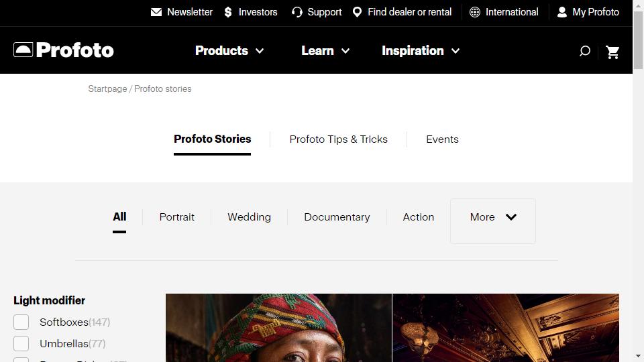Viewport: 644px width, 362px height.
Task: Click the dealer location pin icon
Action: (x=358, y=12)
